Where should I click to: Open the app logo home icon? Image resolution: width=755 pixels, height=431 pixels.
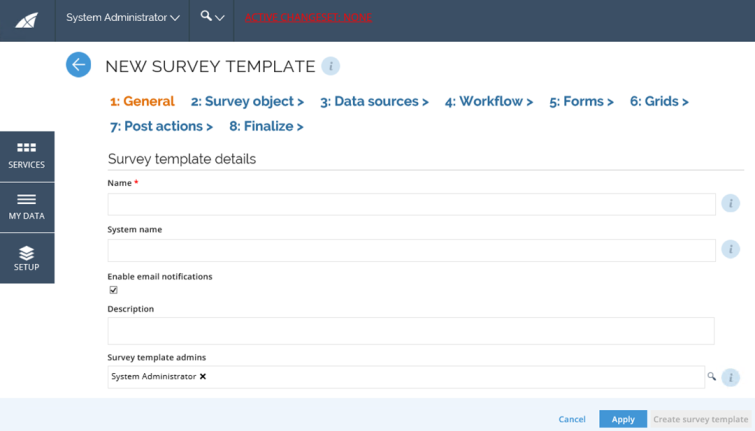(27, 20)
